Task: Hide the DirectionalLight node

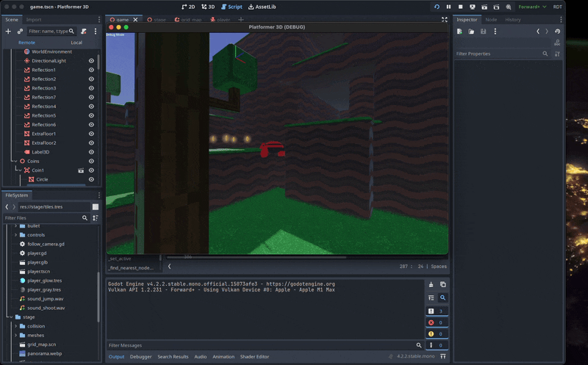Action: tap(91, 60)
